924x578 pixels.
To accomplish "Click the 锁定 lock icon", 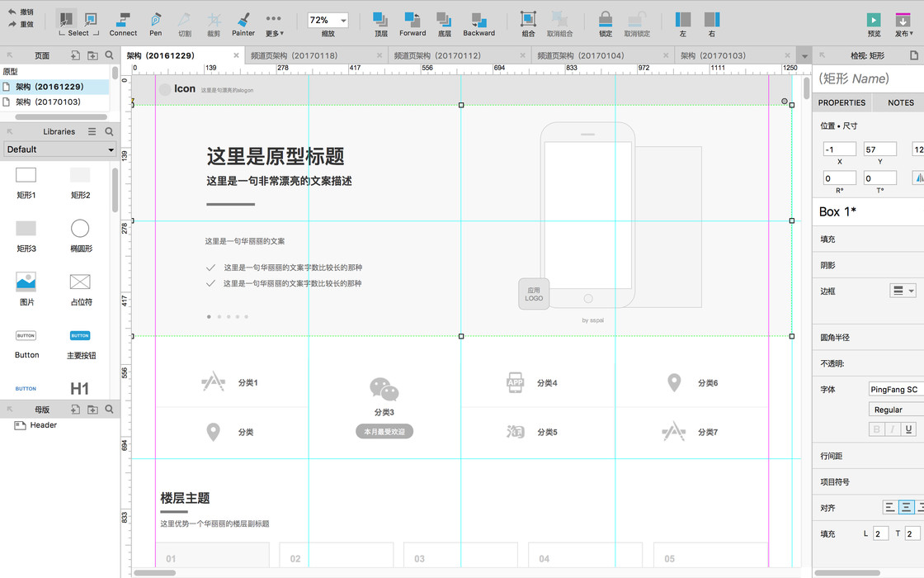I will coord(606,20).
